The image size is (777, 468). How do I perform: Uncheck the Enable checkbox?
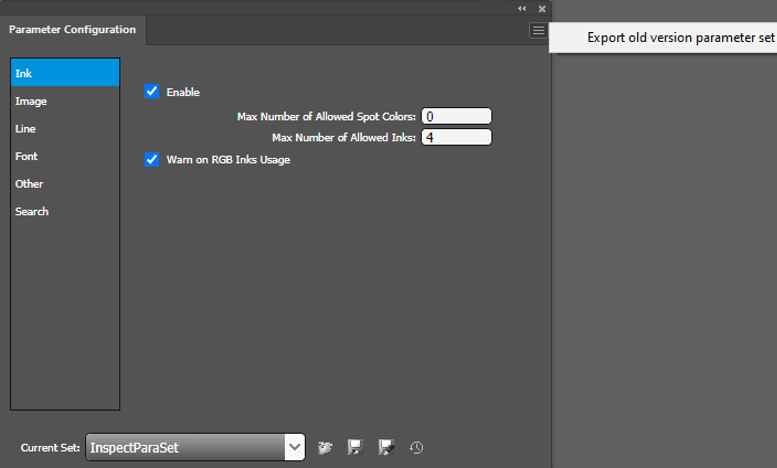click(x=153, y=92)
